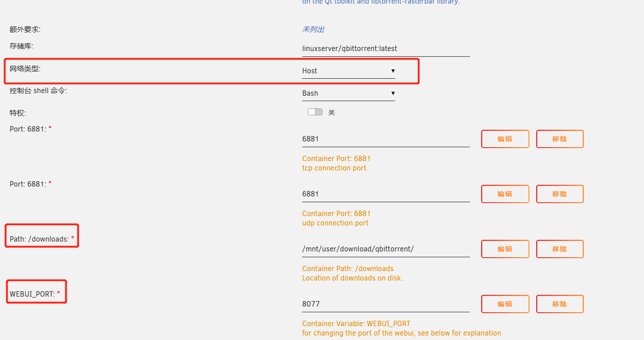
Task: Toggle the 特权 privileged switch
Action: pos(315,112)
